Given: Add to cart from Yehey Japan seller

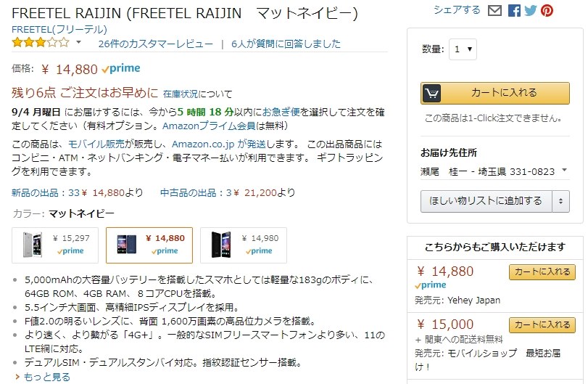Looking at the screenshot, I should coord(542,271).
